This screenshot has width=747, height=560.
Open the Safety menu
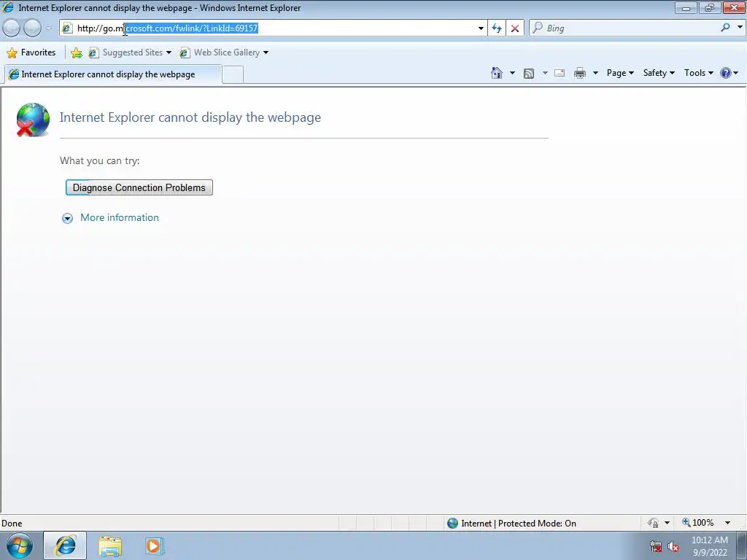pyautogui.click(x=659, y=73)
